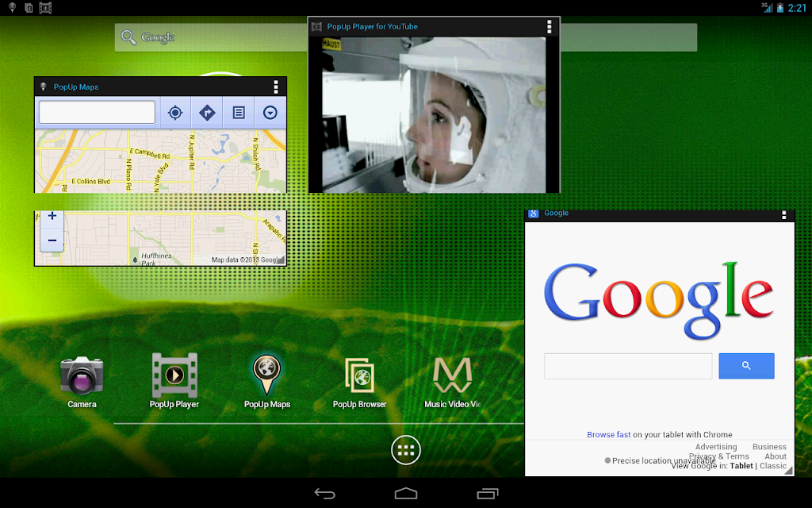Tap the Android home navigation button
812x508 pixels.
tap(406, 494)
